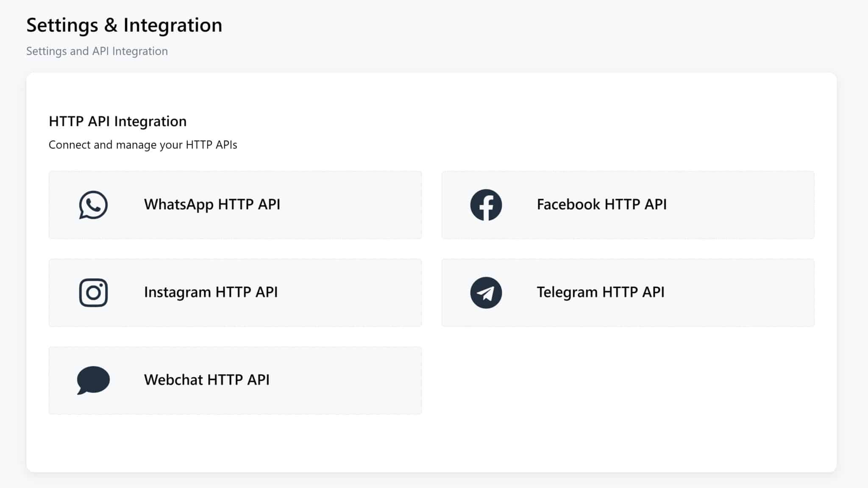Open the Facebook HTTP API integration
868x488 pixels.
[628, 205]
